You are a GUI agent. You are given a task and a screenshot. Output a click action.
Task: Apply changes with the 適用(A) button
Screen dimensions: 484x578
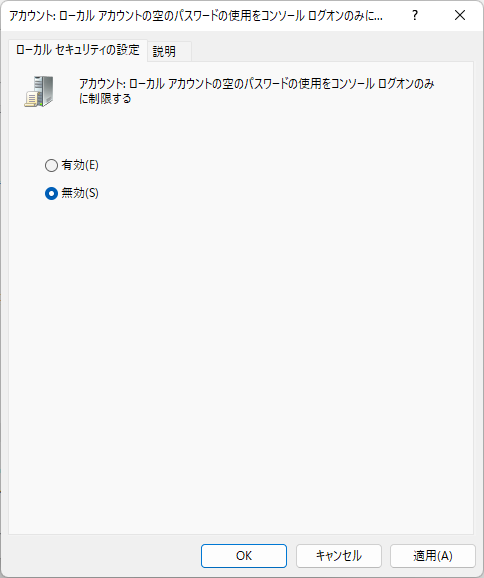(x=433, y=556)
